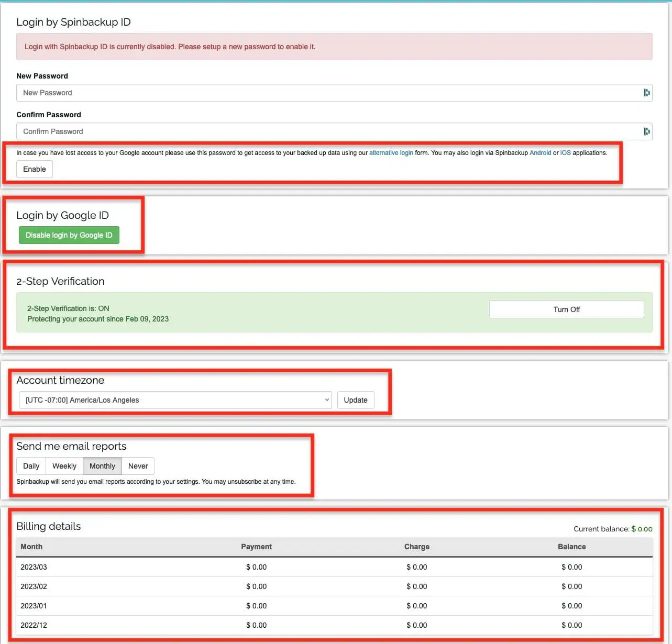Click the Payment column header
Screen dimensions: 672x644
(x=256, y=547)
